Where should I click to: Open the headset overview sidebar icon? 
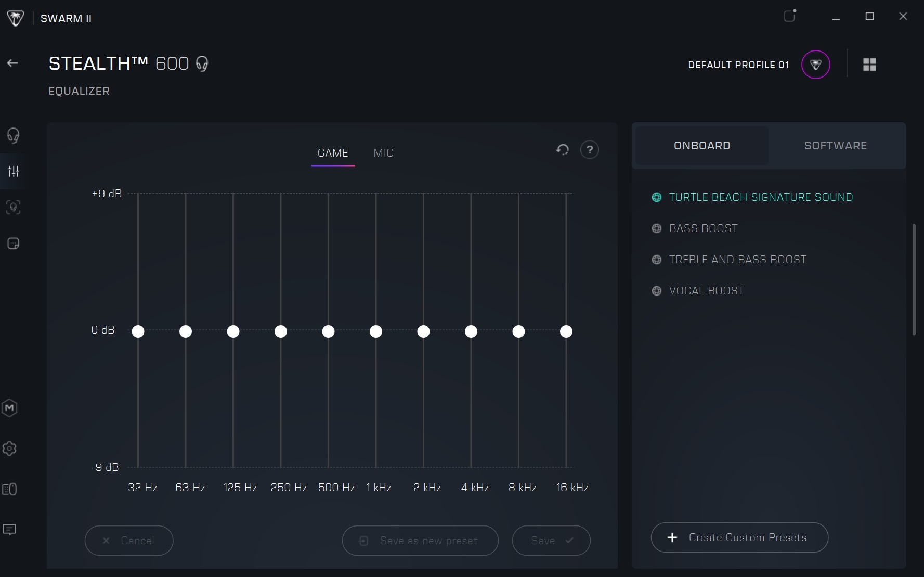(x=13, y=135)
